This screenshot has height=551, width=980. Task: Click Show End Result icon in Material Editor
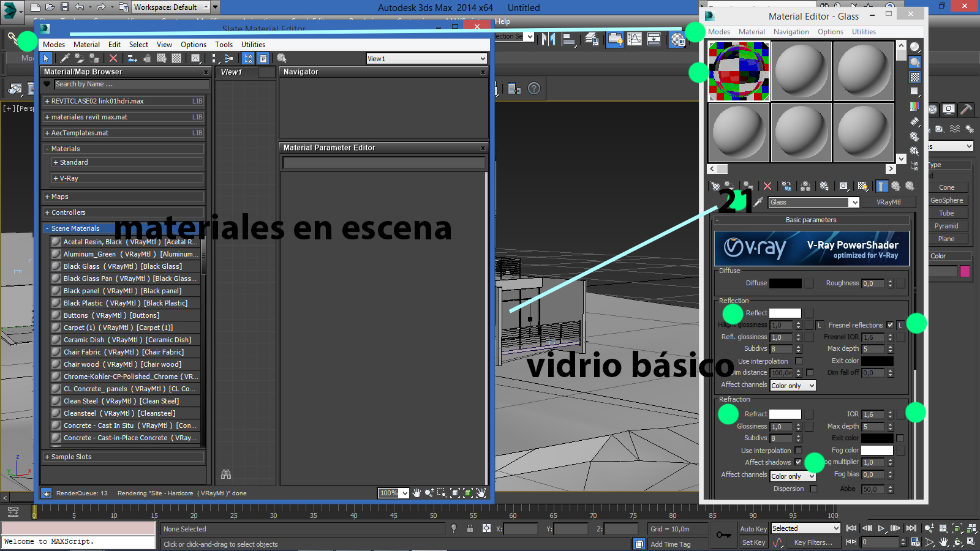tap(881, 186)
